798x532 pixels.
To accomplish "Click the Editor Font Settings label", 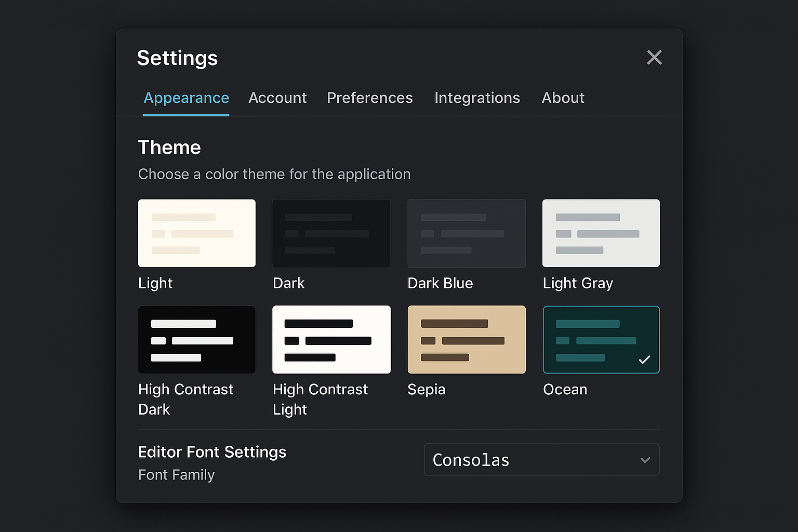I will (x=211, y=452).
